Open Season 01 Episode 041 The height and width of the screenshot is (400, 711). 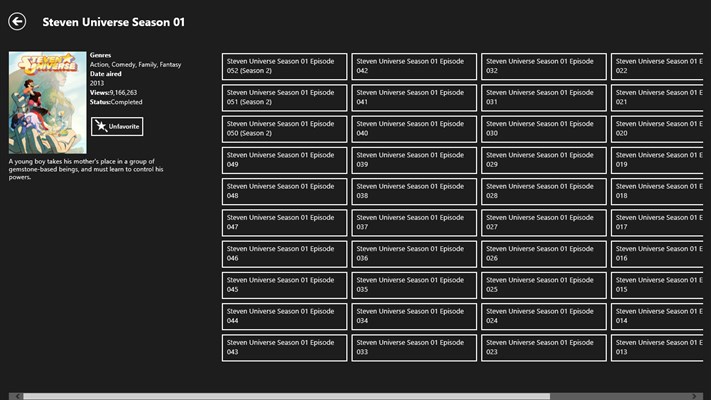[x=414, y=98]
